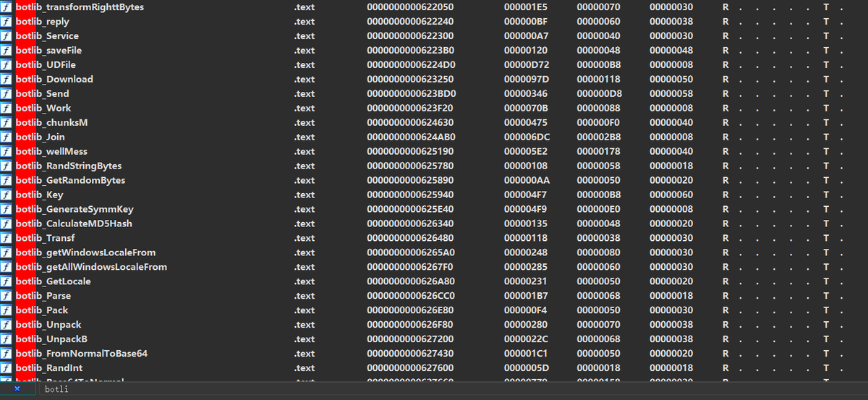This screenshot has height=400, width=868.
Task: Select start address 00000000006224D0
Action: [x=411, y=64]
